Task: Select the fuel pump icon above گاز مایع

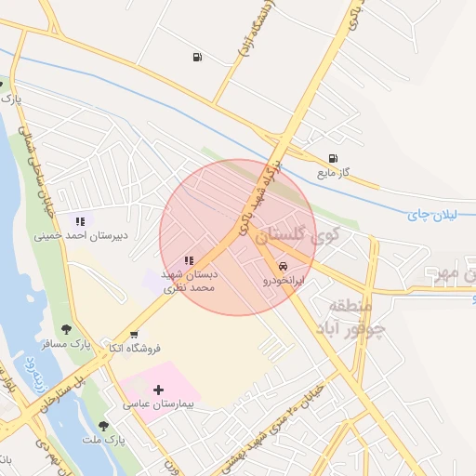Action: 333,159
